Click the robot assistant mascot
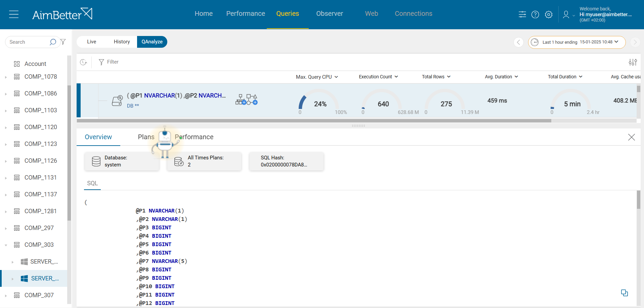Screen dimensions: 644x308 (165, 142)
